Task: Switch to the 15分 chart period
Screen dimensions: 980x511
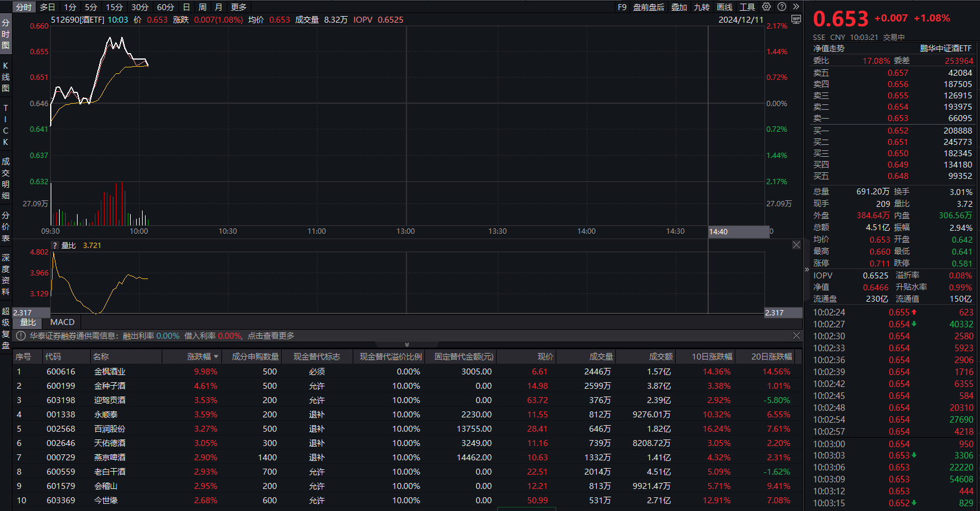Action: pyautogui.click(x=114, y=7)
